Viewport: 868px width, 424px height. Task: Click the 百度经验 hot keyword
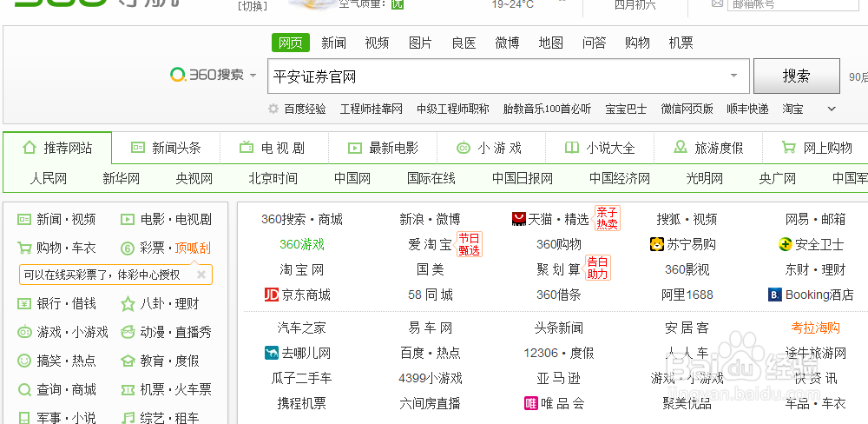[305, 109]
